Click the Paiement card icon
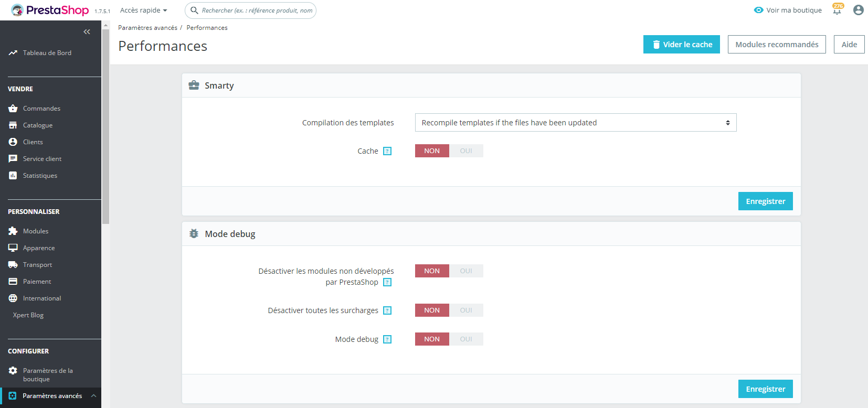This screenshot has height=408, width=868. tap(13, 282)
